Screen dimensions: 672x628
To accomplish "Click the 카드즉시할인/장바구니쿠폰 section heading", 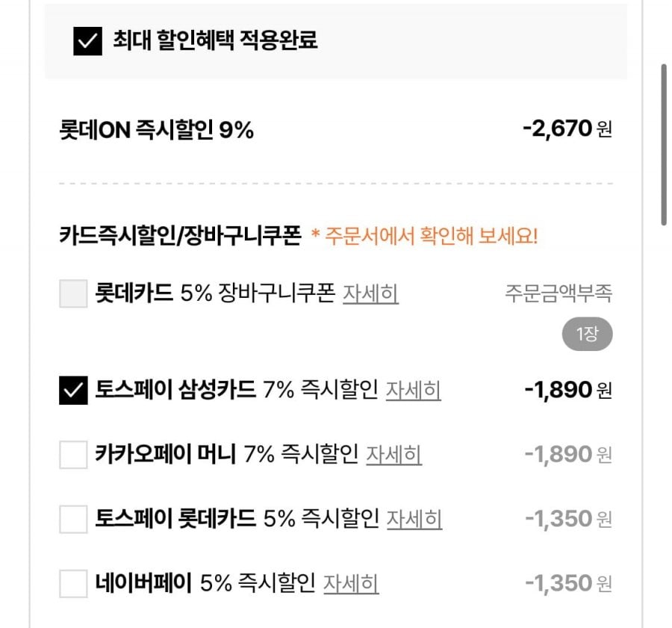I will [x=180, y=236].
